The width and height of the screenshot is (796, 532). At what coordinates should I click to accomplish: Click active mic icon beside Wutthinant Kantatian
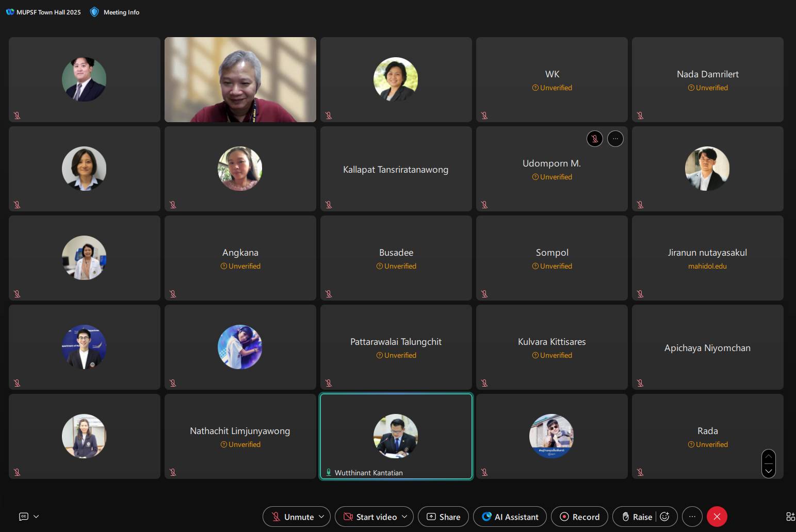pyautogui.click(x=329, y=472)
